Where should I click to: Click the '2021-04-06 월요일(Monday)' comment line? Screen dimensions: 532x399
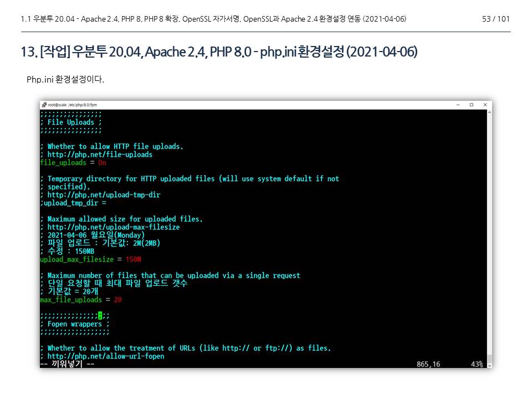click(x=93, y=235)
